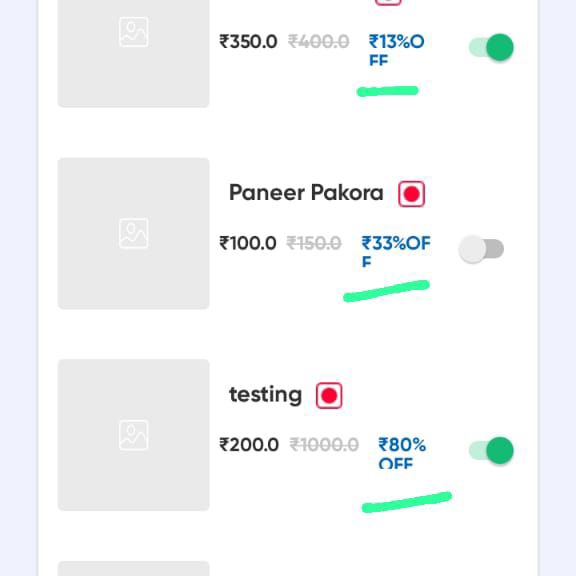Open the partially visible item thumbnail at bottom
This screenshot has width=576, height=576.
pos(134,568)
